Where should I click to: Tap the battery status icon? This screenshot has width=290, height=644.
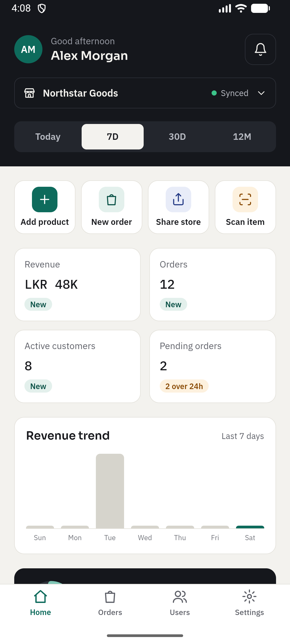[x=260, y=8]
